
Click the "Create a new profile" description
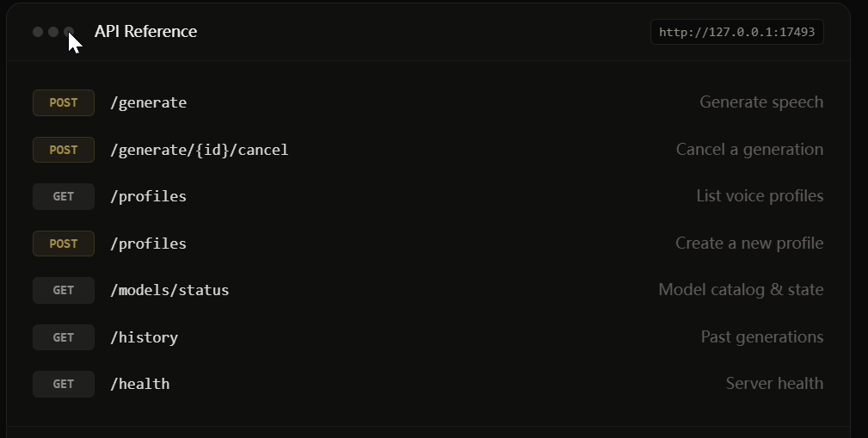[748, 244]
